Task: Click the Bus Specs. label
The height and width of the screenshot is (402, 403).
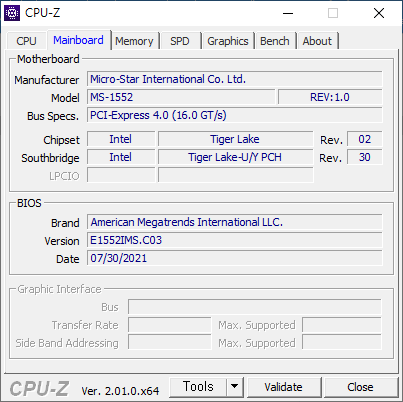Action: pos(53,116)
